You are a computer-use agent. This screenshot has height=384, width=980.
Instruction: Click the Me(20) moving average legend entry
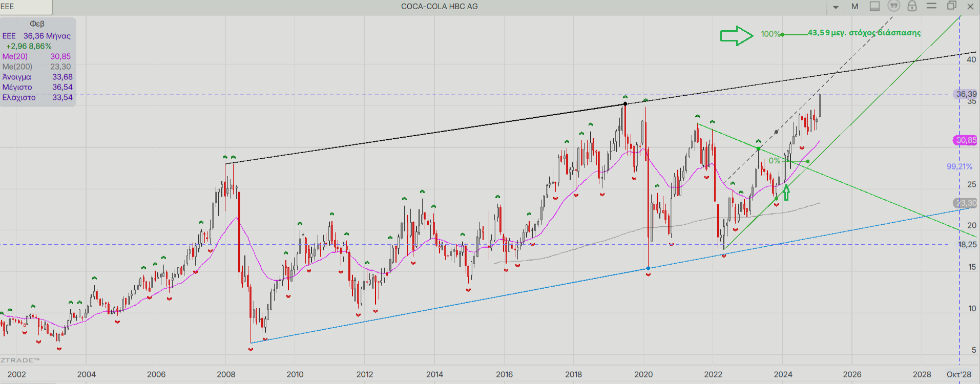pos(15,56)
